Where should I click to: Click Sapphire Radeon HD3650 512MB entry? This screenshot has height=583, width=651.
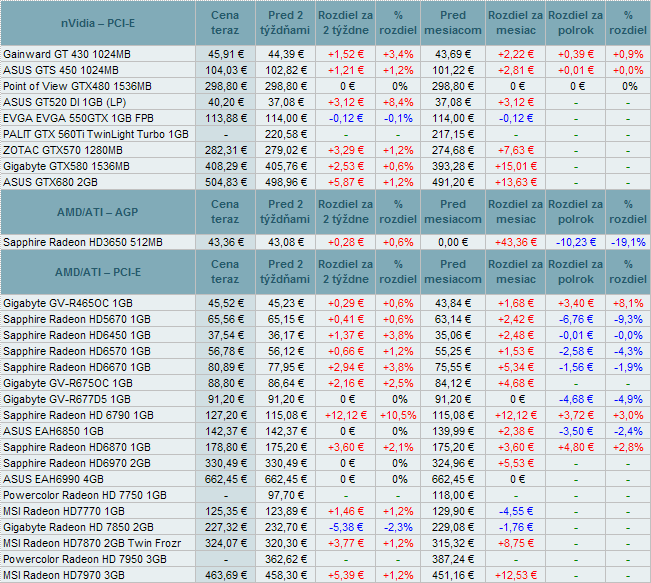pyautogui.click(x=83, y=242)
